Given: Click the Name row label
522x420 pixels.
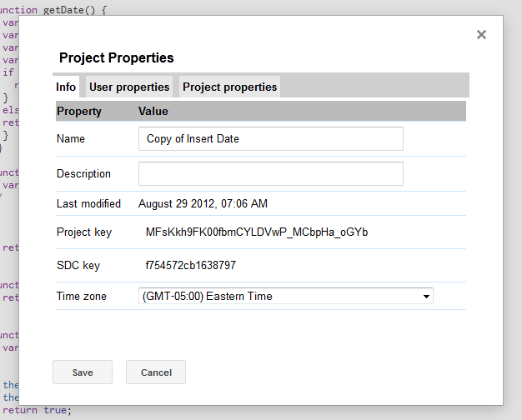Looking at the screenshot, I should (x=71, y=139).
